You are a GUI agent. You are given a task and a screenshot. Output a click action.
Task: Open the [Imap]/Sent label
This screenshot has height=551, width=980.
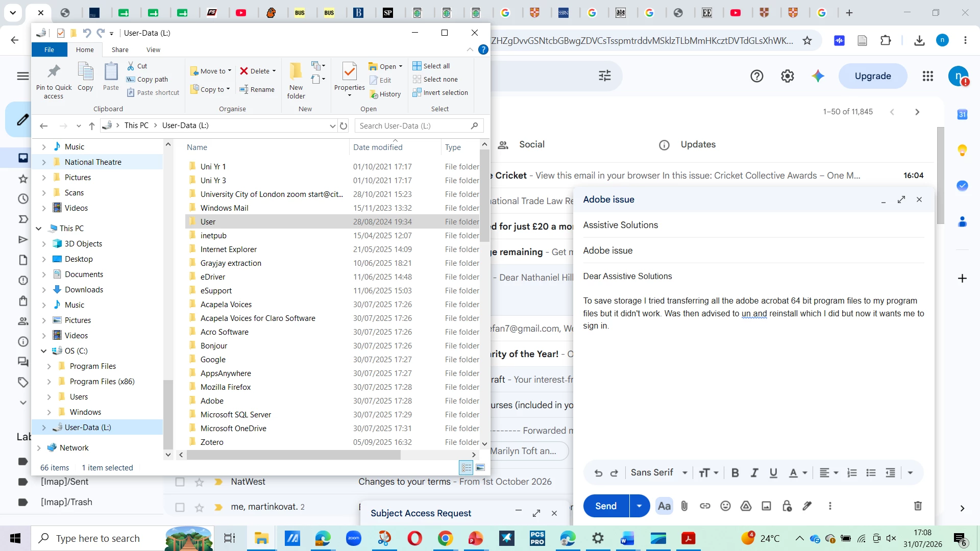[64, 482]
